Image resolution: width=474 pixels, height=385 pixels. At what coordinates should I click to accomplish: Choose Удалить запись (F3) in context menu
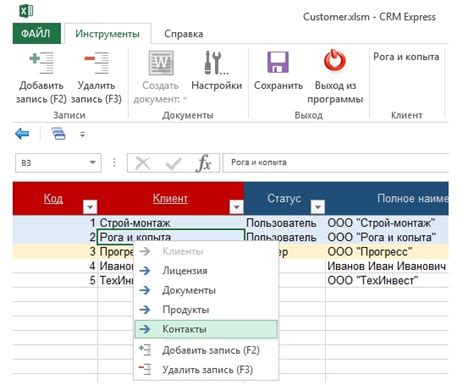tap(206, 369)
